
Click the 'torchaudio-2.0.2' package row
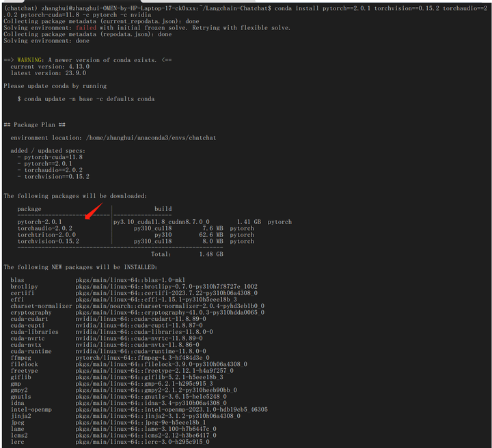135,229
